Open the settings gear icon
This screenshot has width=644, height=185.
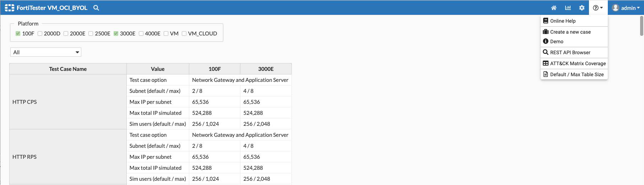click(x=582, y=8)
